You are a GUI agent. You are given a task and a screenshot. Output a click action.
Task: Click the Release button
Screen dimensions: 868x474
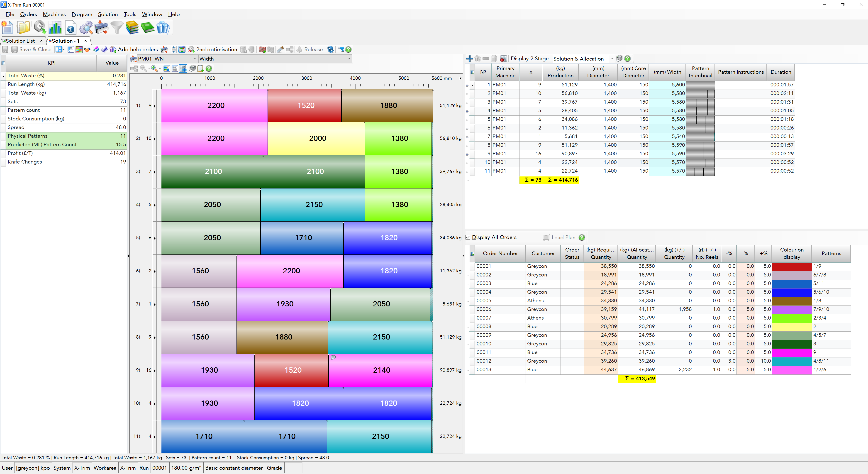tap(309, 50)
